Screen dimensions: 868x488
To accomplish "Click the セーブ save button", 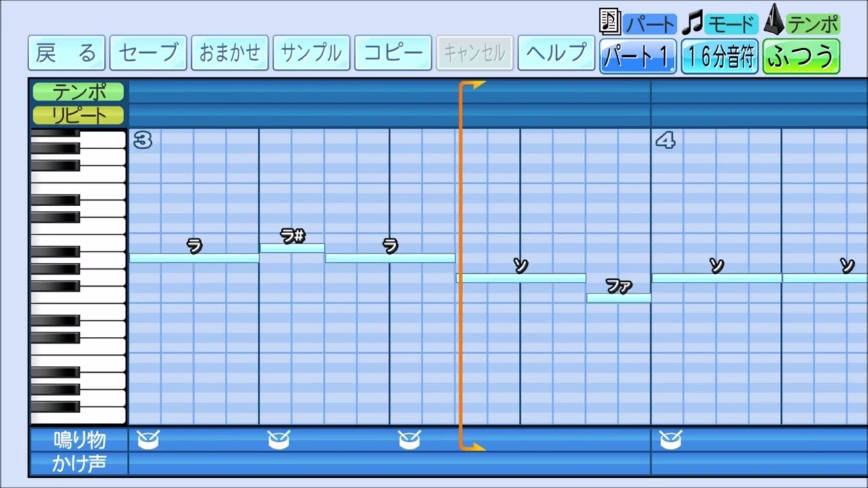I will (148, 53).
